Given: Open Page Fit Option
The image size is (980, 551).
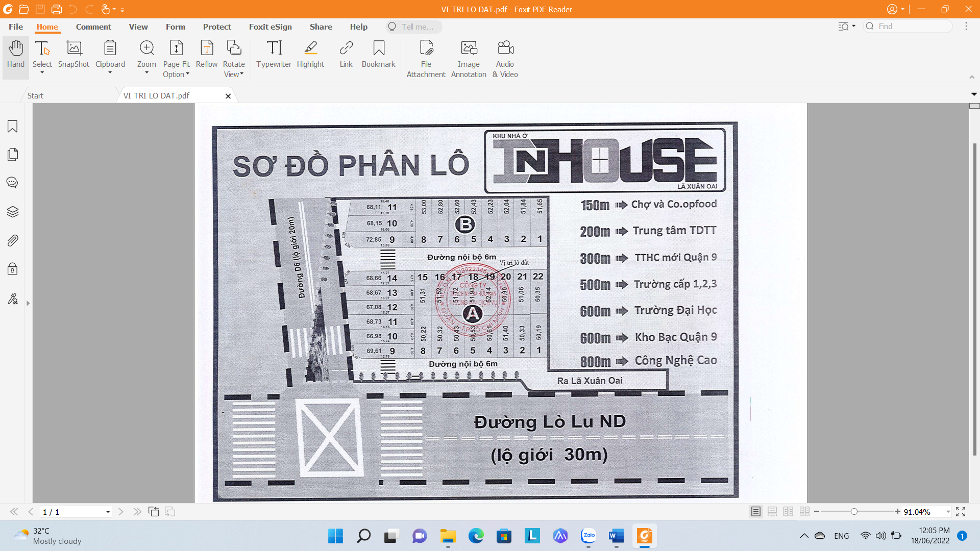Looking at the screenshot, I should pyautogui.click(x=176, y=58).
